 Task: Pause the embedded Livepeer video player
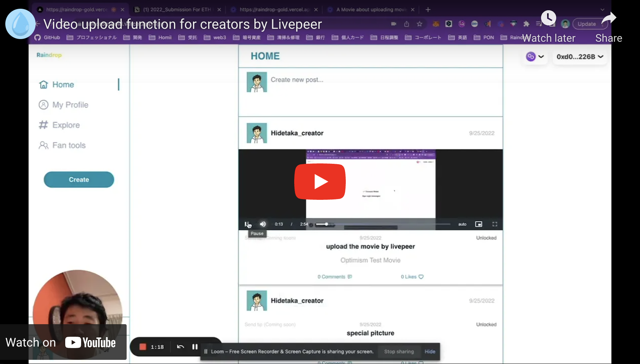[x=247, y=224]
